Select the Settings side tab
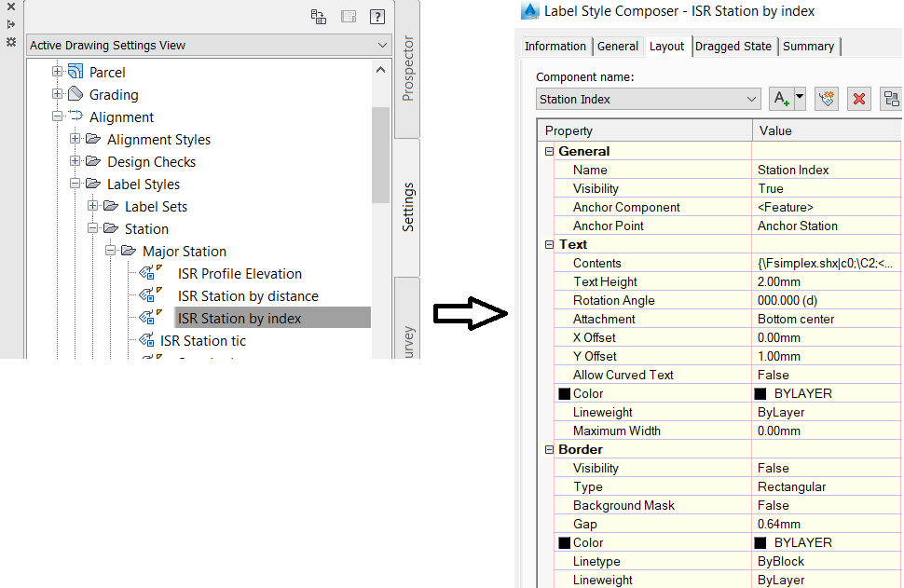This screenshot has height=588, width=904. click(x=407, y=207)
